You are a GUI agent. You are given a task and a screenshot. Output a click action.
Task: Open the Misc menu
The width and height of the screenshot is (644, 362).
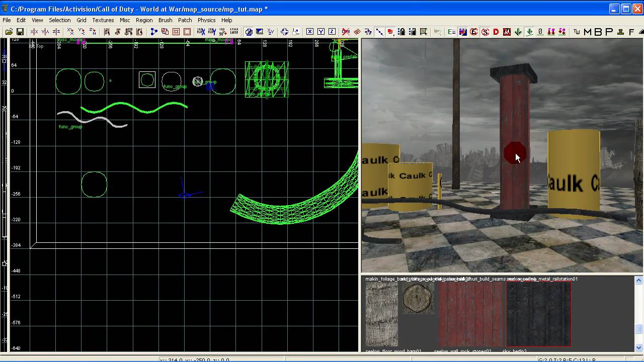[x=125, y=20]
